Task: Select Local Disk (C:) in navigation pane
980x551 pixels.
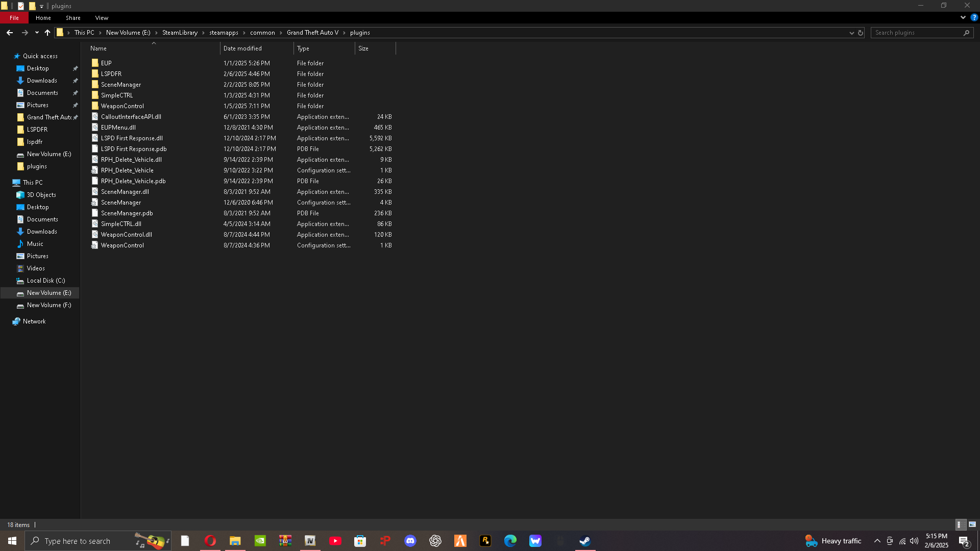Action: tap(46, 281)
